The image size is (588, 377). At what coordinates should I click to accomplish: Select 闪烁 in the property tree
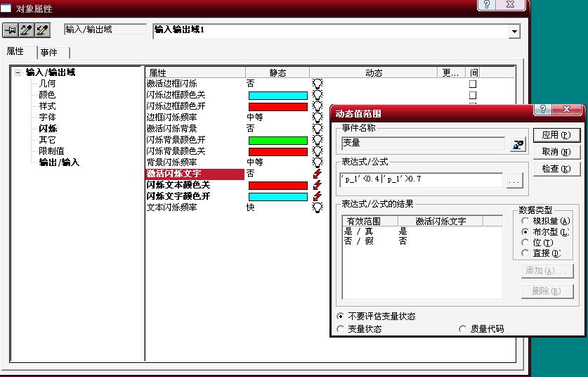click(x=48, y=129)
